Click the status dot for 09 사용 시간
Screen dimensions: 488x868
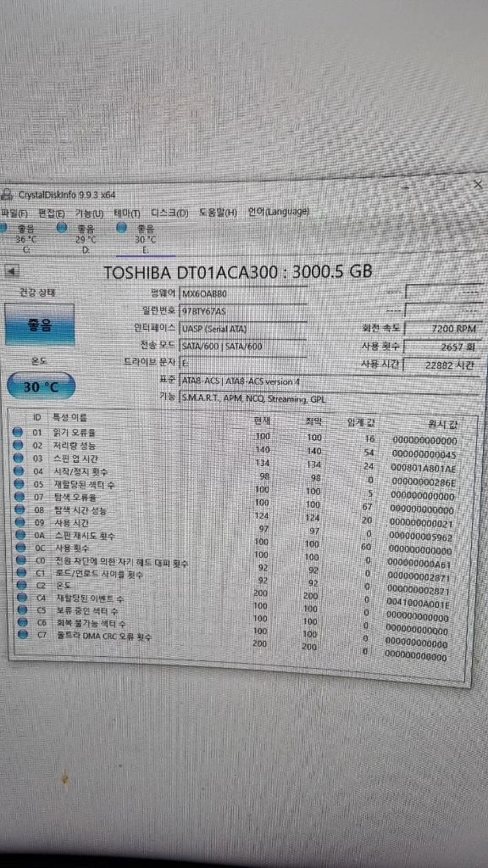pyautogui.click(x=20, y=522)
